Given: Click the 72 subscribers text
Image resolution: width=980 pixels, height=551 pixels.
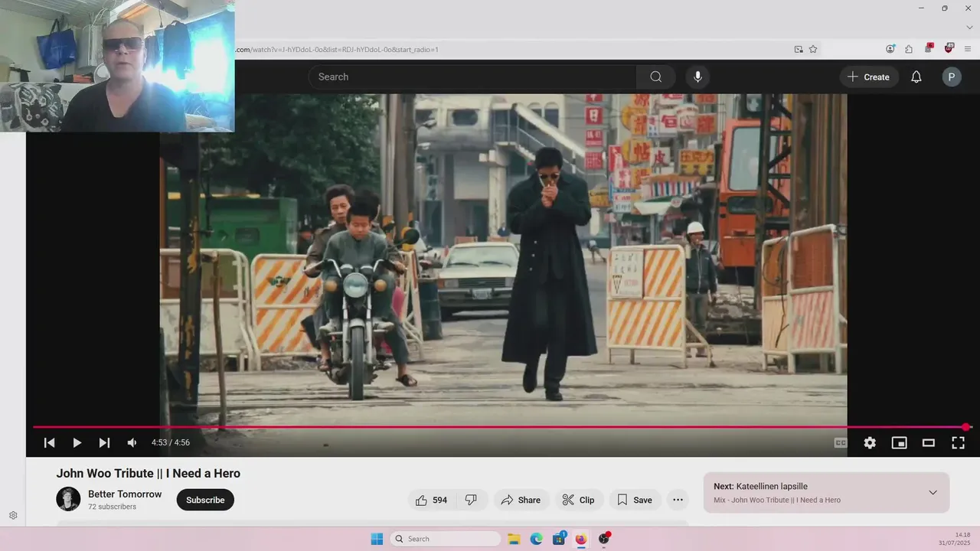Looking at the screenshot, I should pyautogui.click(x=112, y=507).
